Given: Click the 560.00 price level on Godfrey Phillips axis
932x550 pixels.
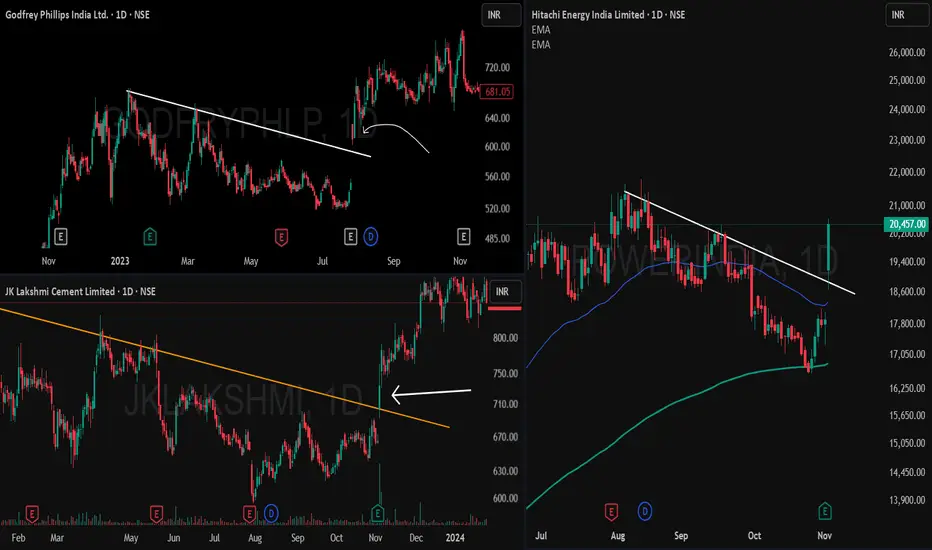Looking at the screenshot, I should [498, 177].
